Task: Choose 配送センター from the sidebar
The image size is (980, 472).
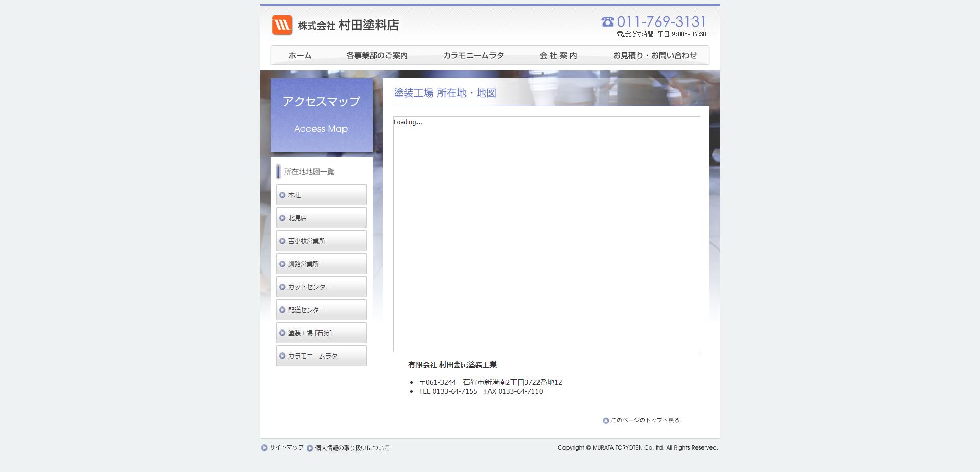Action: click(x=321, y=310)
